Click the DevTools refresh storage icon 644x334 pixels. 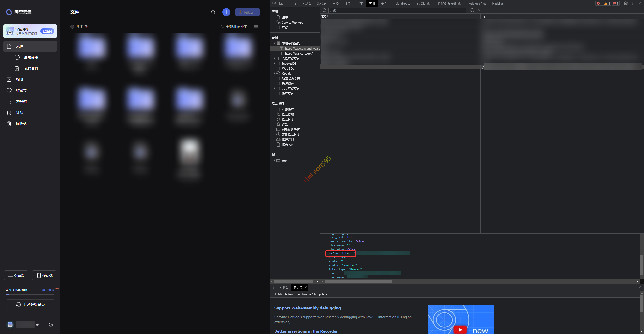click(324, 10)
